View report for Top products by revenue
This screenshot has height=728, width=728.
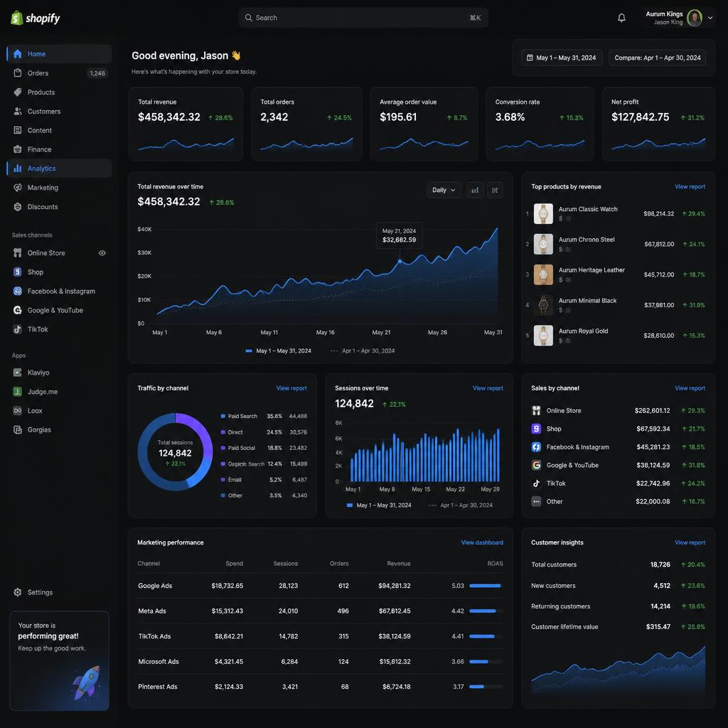690,187
